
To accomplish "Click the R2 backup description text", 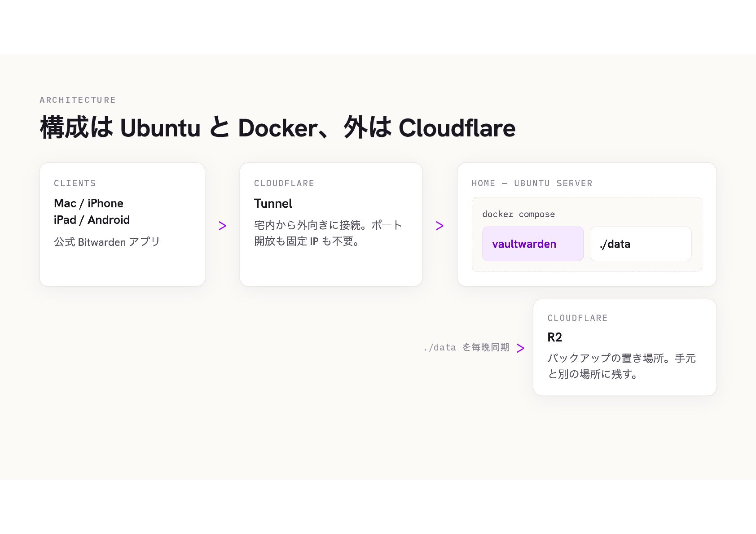I will pos(622,366).
